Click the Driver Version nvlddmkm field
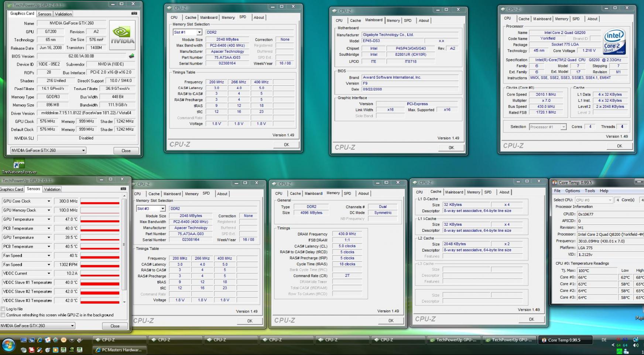The height and width of the screenshot is (355, 644). (x=86, y=113)
